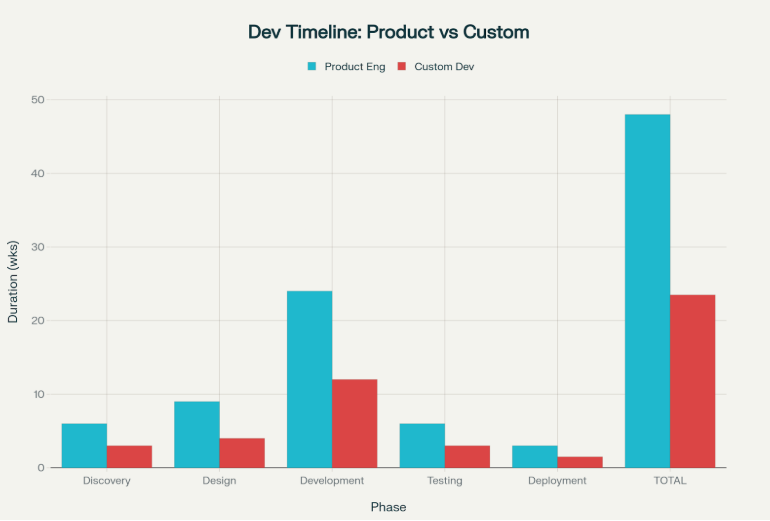Click the red Deployment bar

click(x=580, y=462)
